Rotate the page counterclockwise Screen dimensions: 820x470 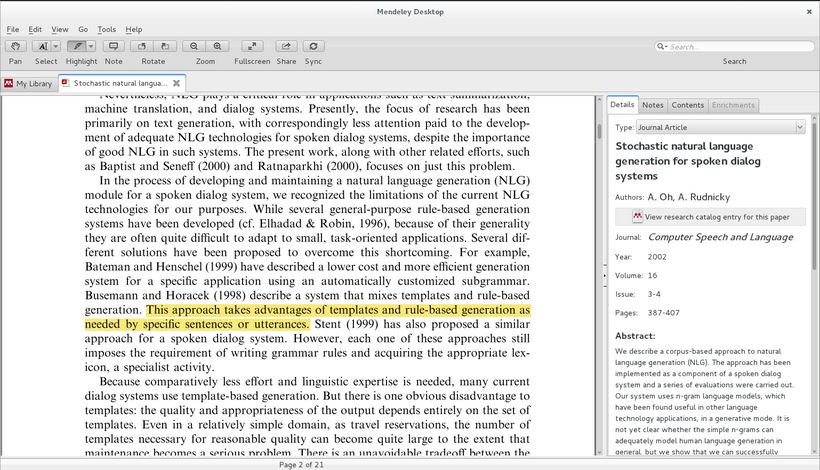click(142, 46)
